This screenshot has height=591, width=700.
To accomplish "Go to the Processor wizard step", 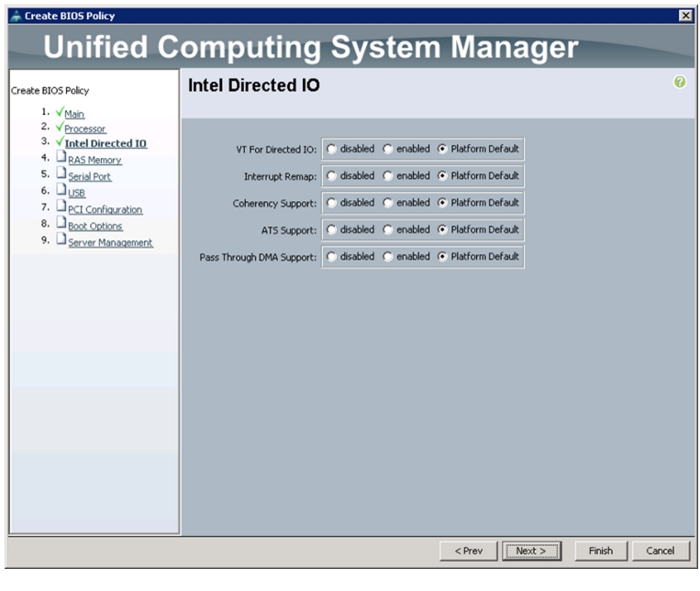I will [x=84, y=128].
